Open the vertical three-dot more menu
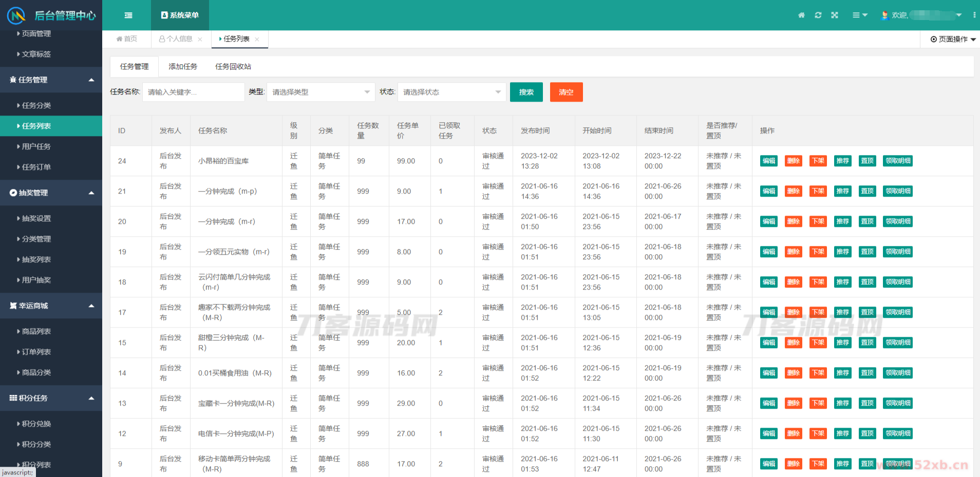980x477 pixels. tap(974, 15)
